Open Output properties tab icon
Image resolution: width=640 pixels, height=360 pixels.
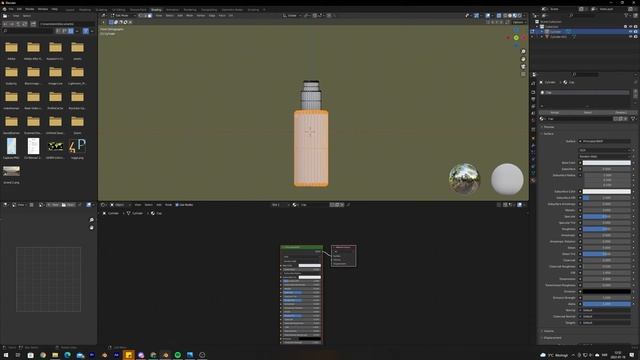(x=533, y=99)
